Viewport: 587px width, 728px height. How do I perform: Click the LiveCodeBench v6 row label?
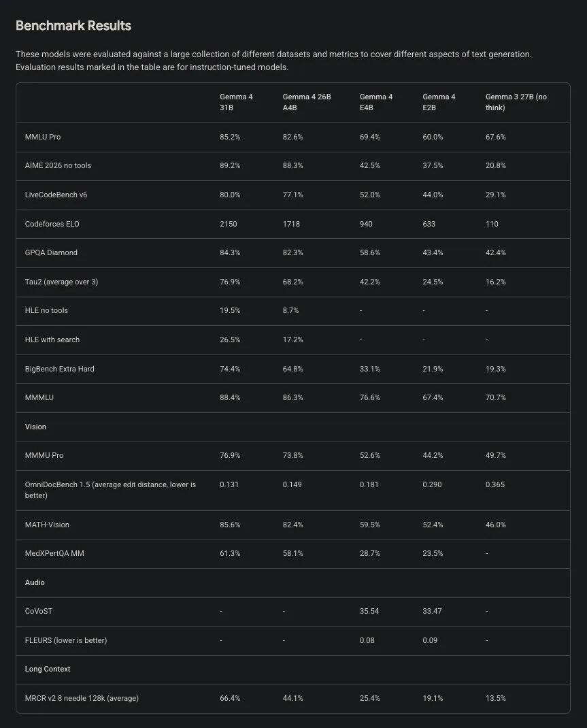pos(56,195)
